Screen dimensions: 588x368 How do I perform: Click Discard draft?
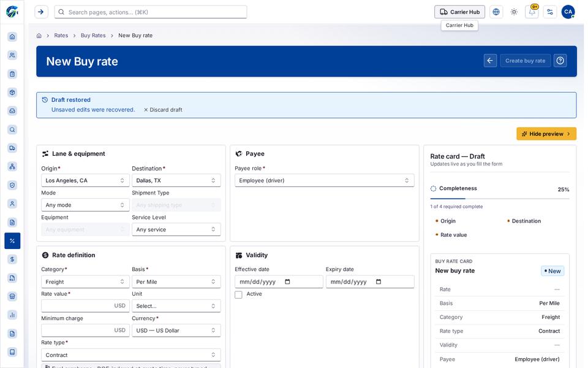[x=163, y=110]
